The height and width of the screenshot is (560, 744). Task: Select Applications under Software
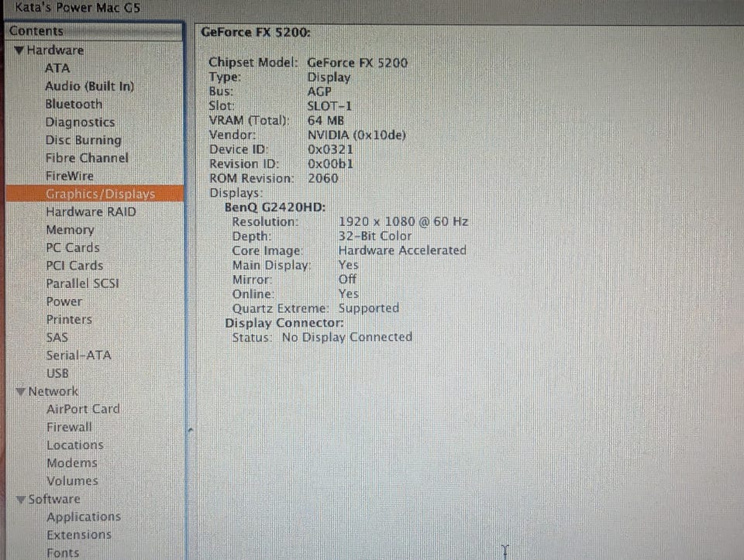[x=84, y=517]
